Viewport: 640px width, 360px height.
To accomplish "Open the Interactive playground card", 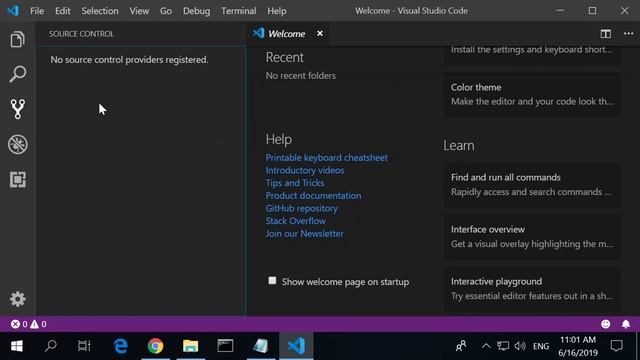I will click(532, 289).
